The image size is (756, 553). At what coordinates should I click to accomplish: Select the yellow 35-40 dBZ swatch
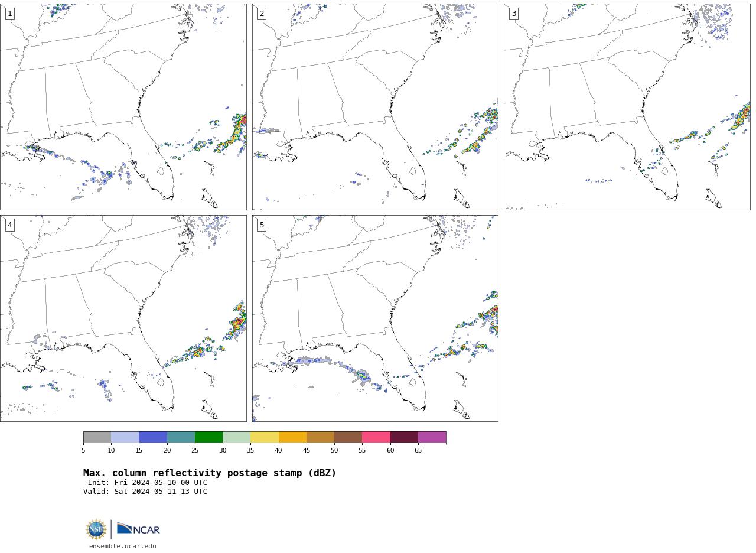pyautogui.click(x=265, y=437)
